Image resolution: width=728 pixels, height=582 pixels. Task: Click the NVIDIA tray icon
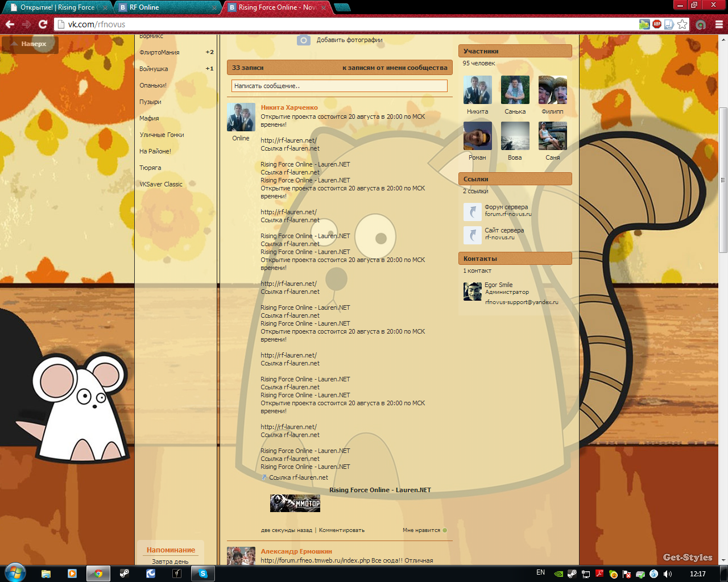pyautogui.click(x=559, y=574)
